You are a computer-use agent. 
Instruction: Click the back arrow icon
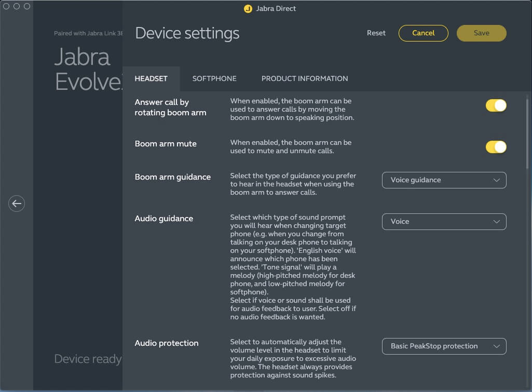click(17, 204)
